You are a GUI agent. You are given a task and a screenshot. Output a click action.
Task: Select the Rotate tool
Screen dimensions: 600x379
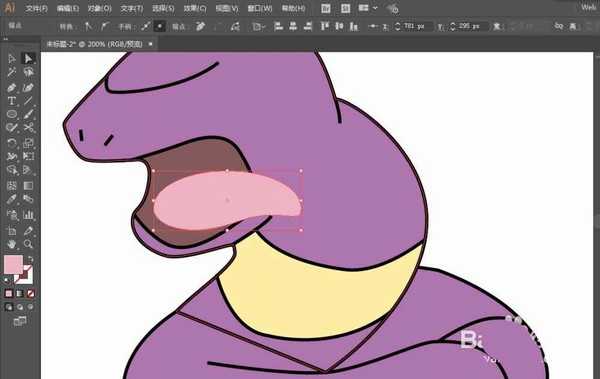coord(11,143)
